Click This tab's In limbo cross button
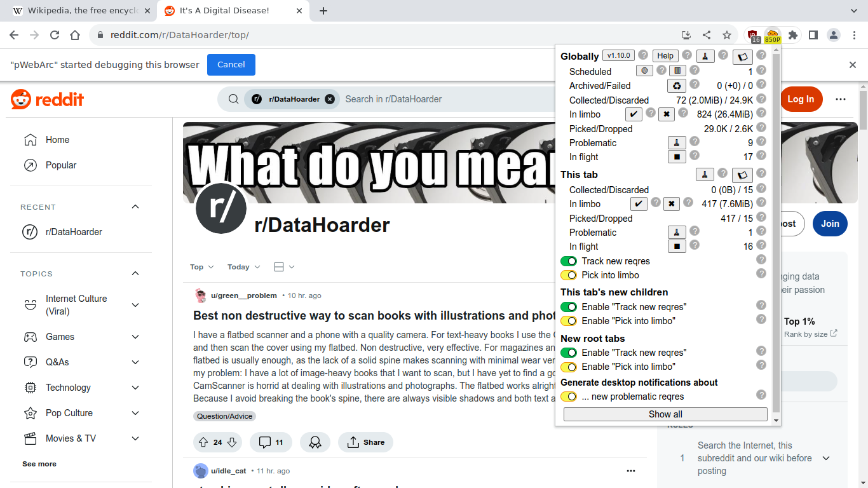The width and height of the screenshot is (868, 488). (x=671, y=204)
